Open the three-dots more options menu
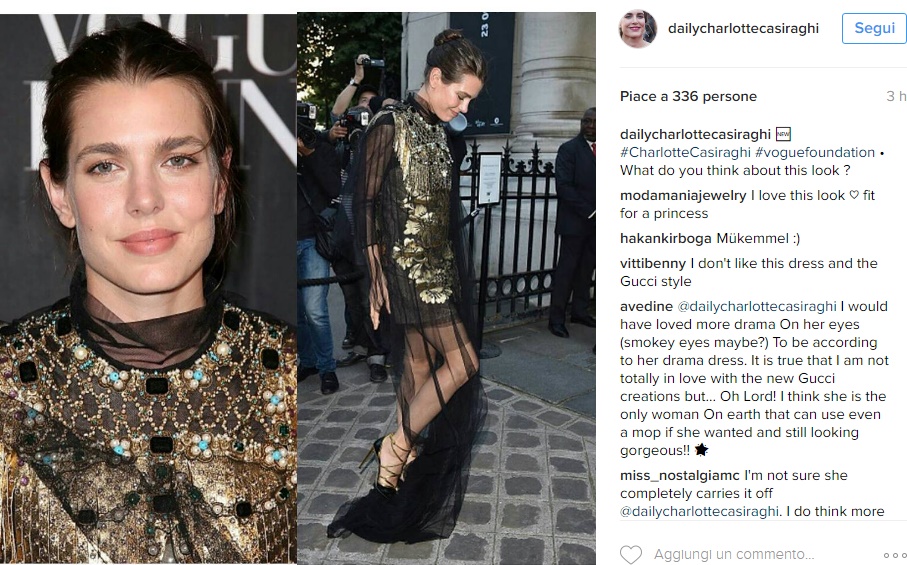This screenshot has width=907, height=565. click(x=895, y=555)
